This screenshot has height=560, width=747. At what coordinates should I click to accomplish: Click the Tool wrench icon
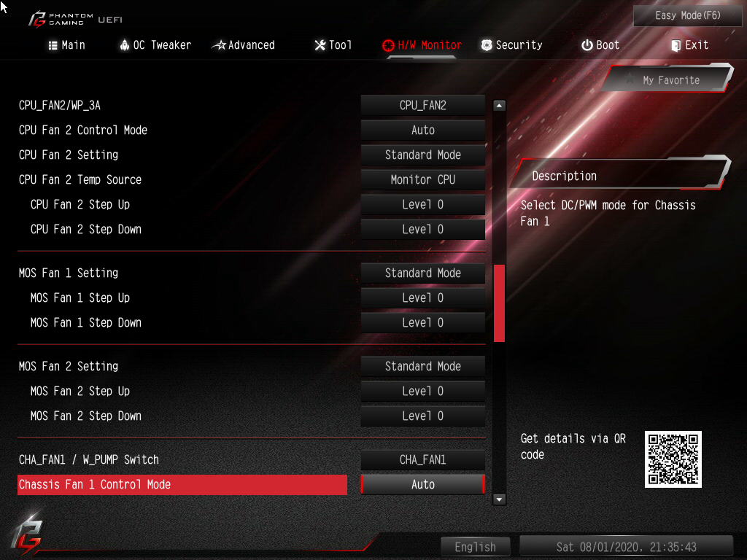click(320, 45)
